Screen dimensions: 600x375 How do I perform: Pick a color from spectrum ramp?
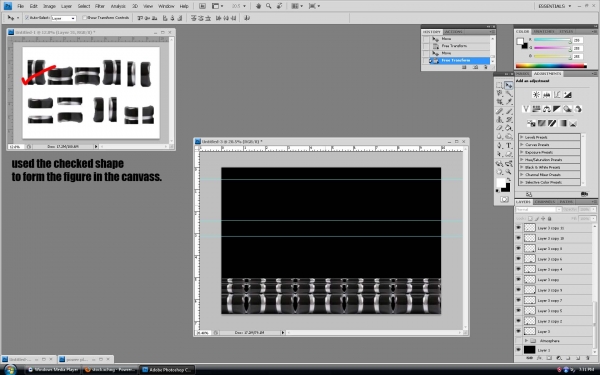[551, 66]
